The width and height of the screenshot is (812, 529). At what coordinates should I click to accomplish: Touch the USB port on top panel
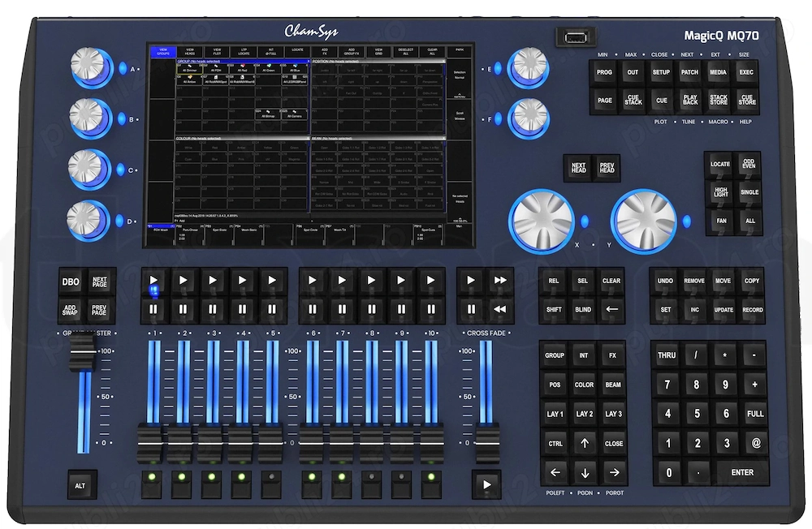576,37
